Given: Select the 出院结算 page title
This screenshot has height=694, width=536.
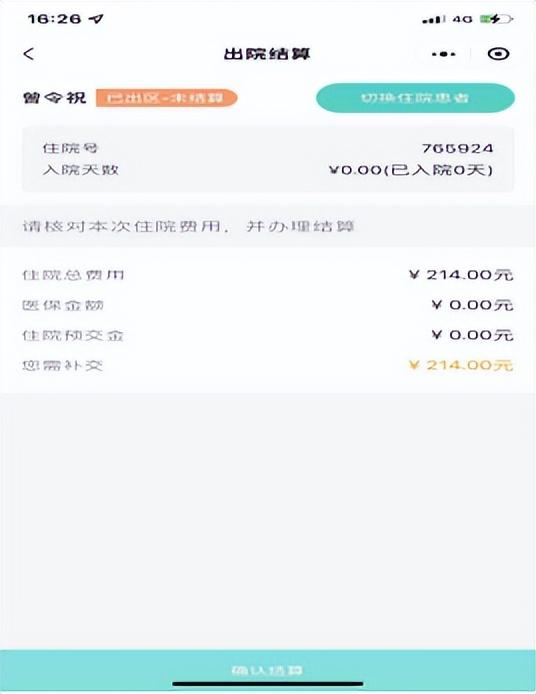Looking at the screenshot, I should pos(267,54).
